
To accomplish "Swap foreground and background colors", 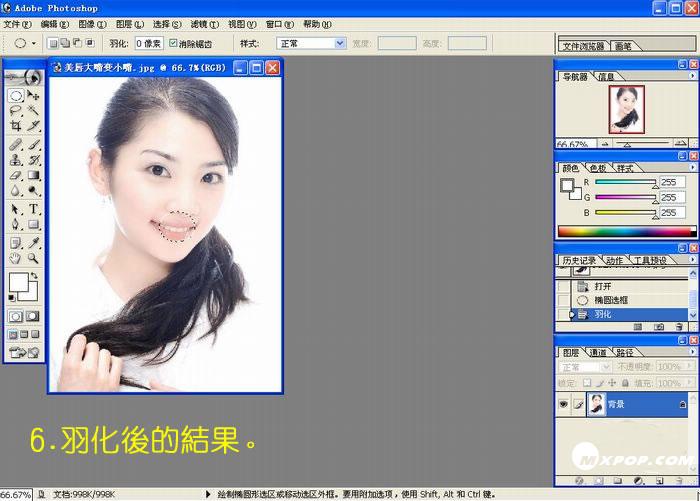I will point(34,276).
